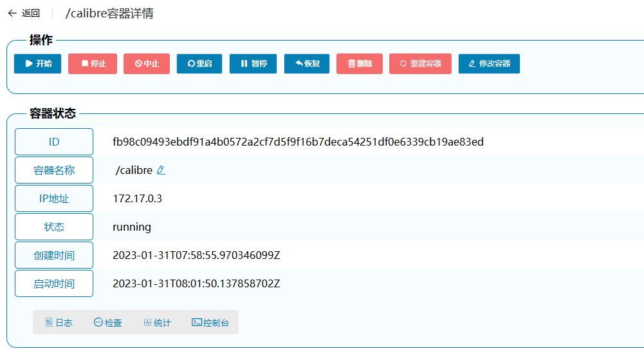Restart the container via 重启
Image resolution: width=644 pixels, height=353 pixels.
click(x=199, y=64)
